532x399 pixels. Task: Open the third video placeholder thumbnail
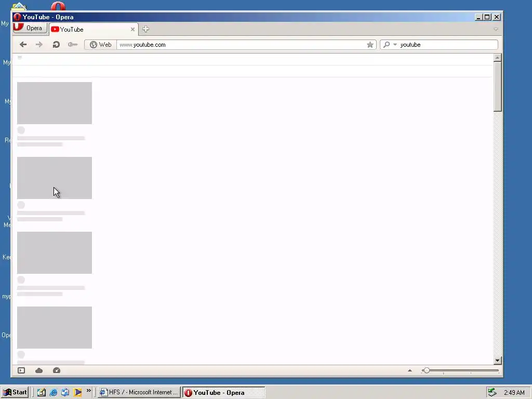54,253
